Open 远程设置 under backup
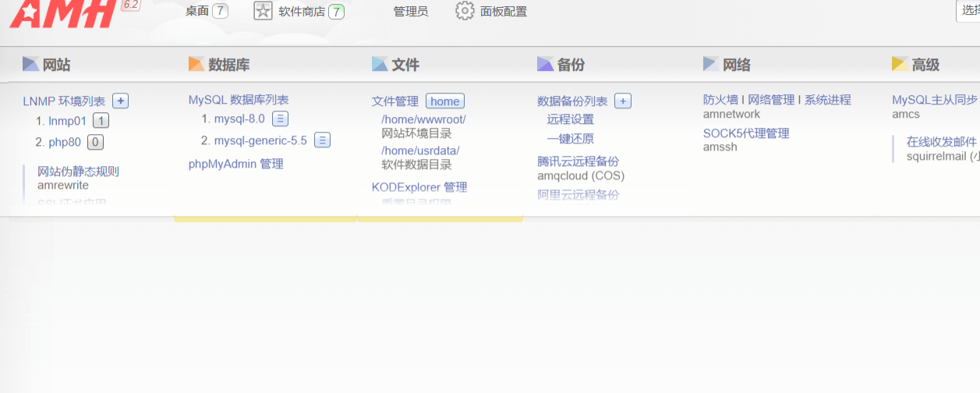The height and width of the screenshot is (393, 980). click(571, 119)
